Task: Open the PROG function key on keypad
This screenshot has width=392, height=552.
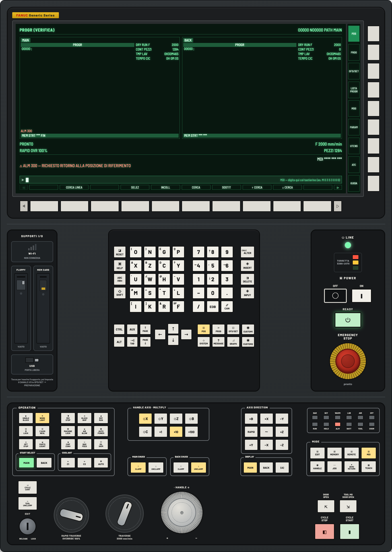Action: pos(218,329)
